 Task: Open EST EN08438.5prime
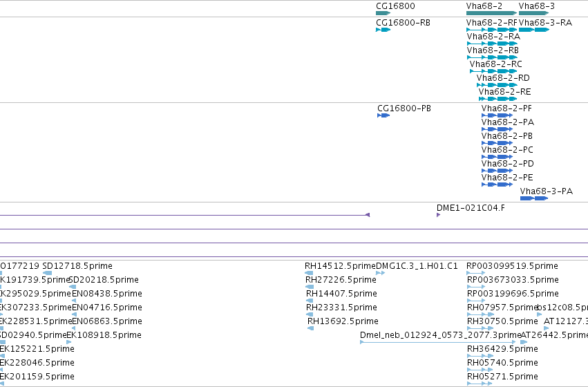(x=107, y=294)
